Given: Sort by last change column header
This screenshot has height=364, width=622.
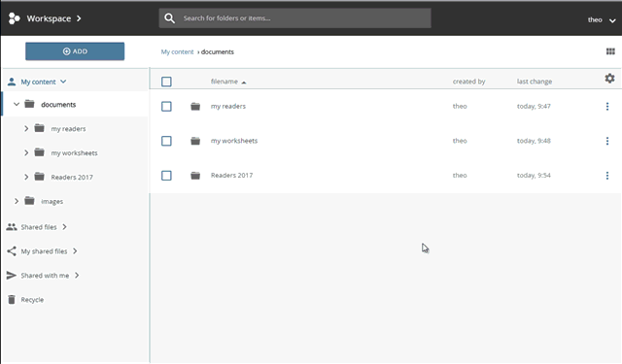Looking at the screenshot, I should pyautogui.click(x=535, y=82).
